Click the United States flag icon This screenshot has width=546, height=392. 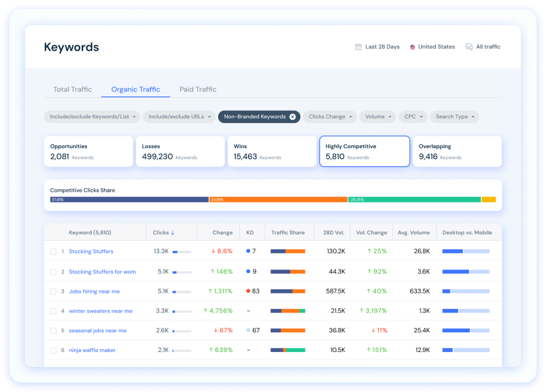[x=412, y=47]
